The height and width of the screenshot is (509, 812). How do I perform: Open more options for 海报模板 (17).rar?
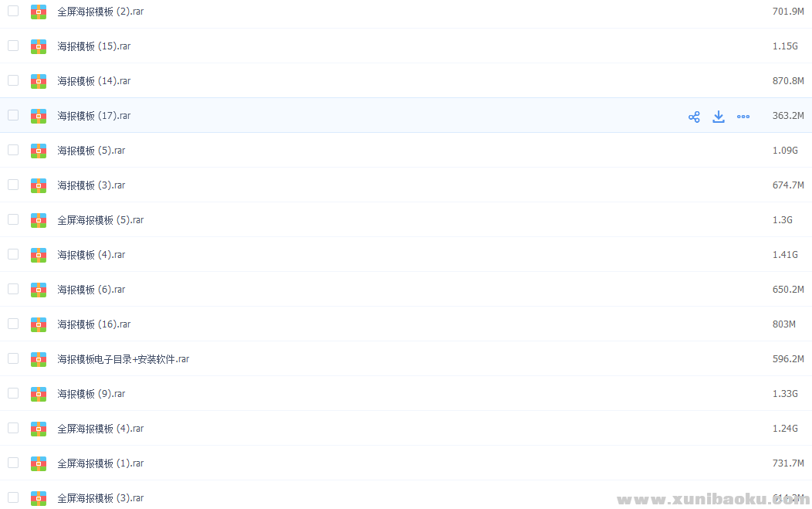[743, 117]
